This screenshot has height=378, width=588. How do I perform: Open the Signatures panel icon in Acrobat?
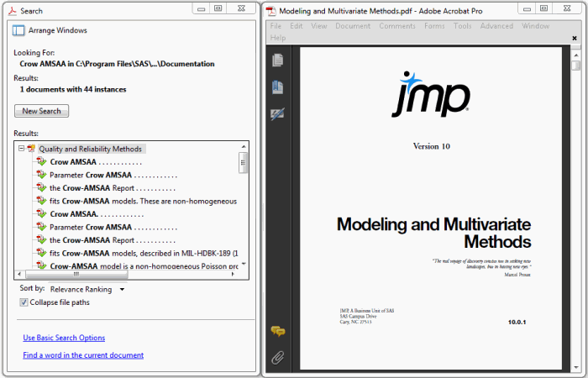277,114
